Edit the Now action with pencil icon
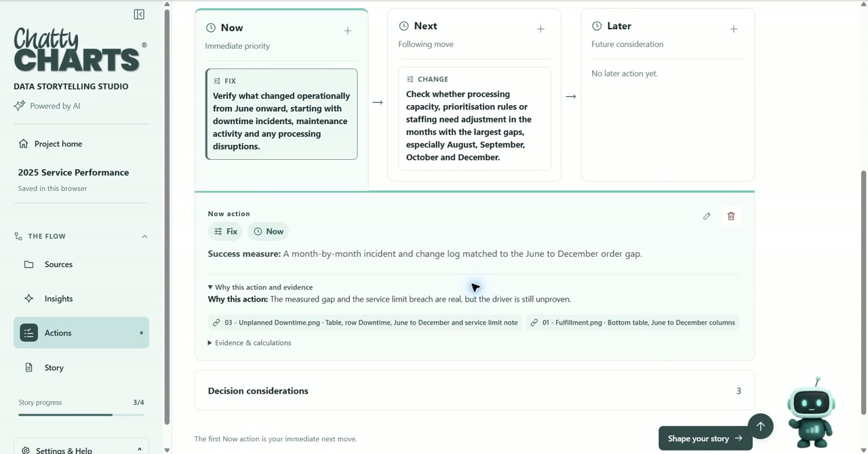The height and width of the screenshot is (454, 868). (x=707, y=216)
